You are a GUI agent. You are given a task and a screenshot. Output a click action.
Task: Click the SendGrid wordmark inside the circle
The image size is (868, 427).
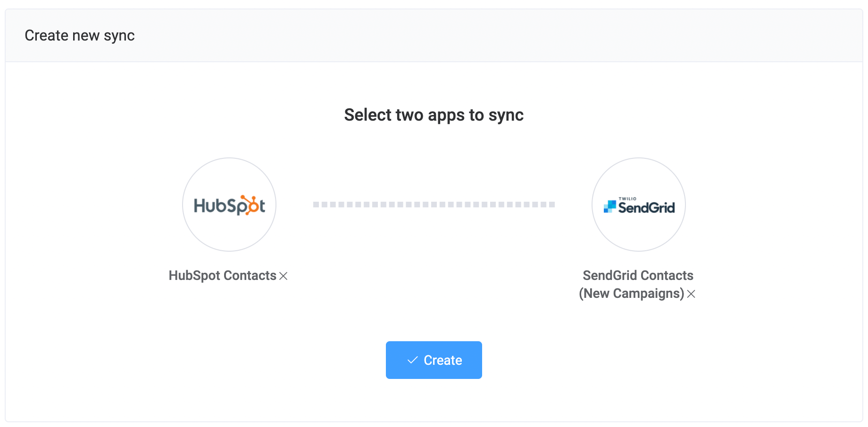(x=646, y=207)
